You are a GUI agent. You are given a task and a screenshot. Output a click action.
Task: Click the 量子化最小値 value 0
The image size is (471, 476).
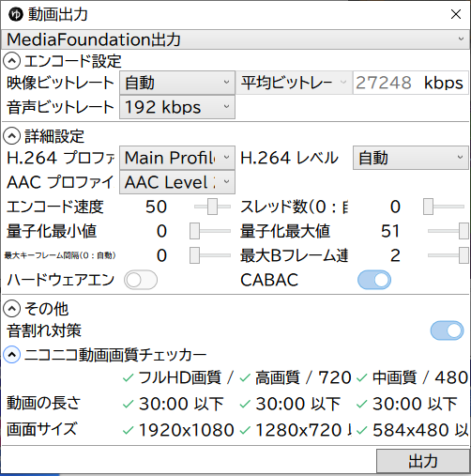tap(161, 231)
